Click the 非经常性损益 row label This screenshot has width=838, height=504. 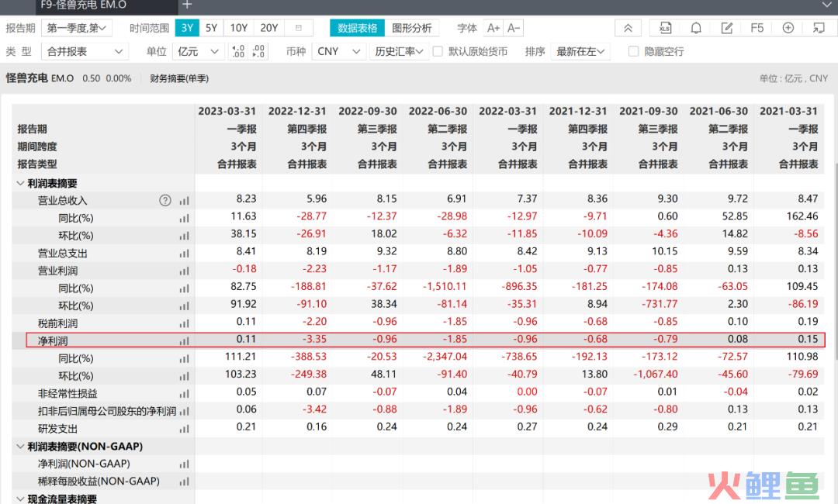pos(68,394)
